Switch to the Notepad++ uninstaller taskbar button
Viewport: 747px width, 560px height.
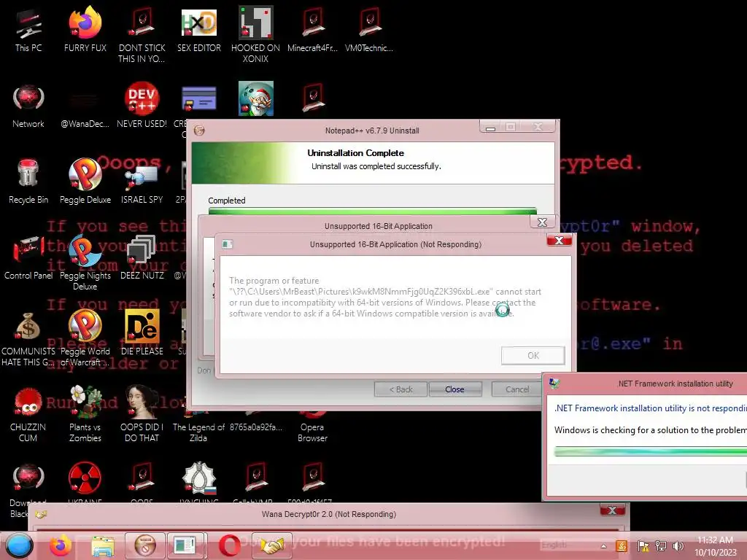tap(145, 545)
